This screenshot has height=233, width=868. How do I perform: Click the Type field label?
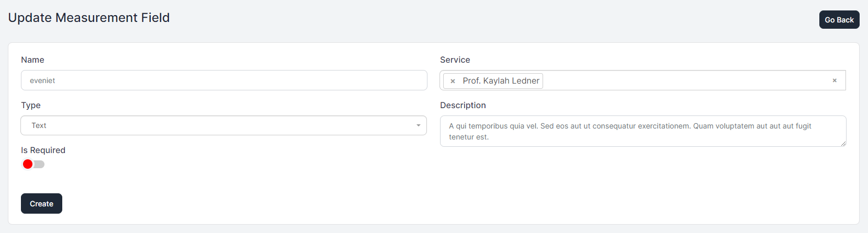tap(31, 105)
